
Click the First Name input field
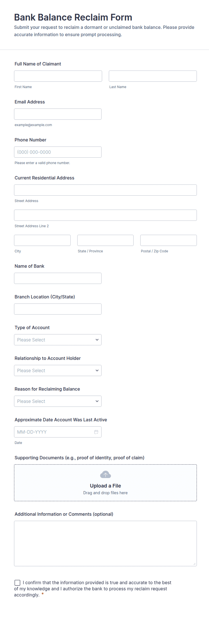click(58, 76)
